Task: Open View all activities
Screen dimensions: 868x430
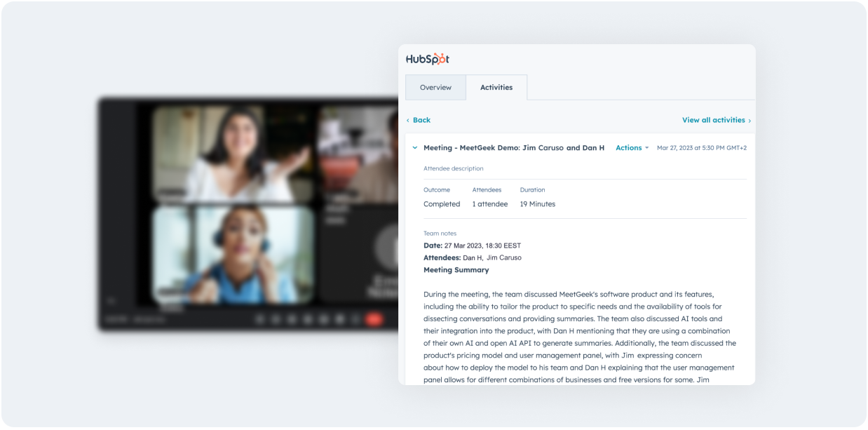Action: point(713,120)
